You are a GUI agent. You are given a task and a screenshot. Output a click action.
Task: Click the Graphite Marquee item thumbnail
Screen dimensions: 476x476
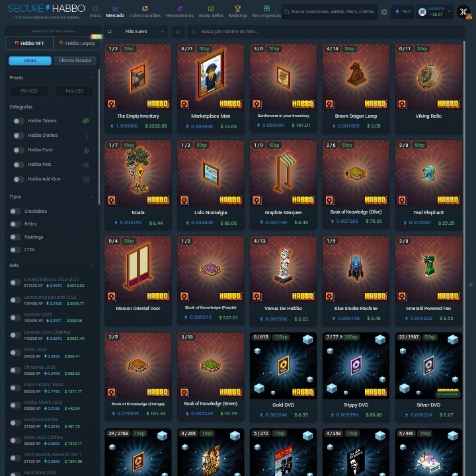point(283,173)
